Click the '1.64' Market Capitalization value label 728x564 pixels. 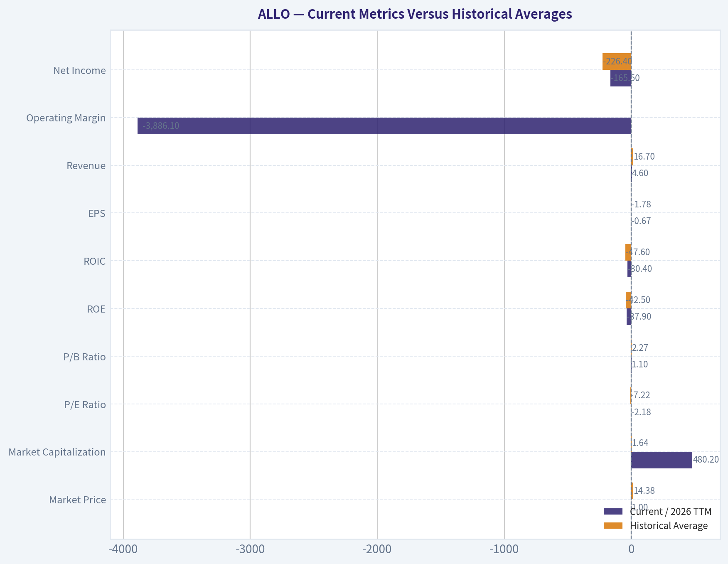click(x=640, y=443)
